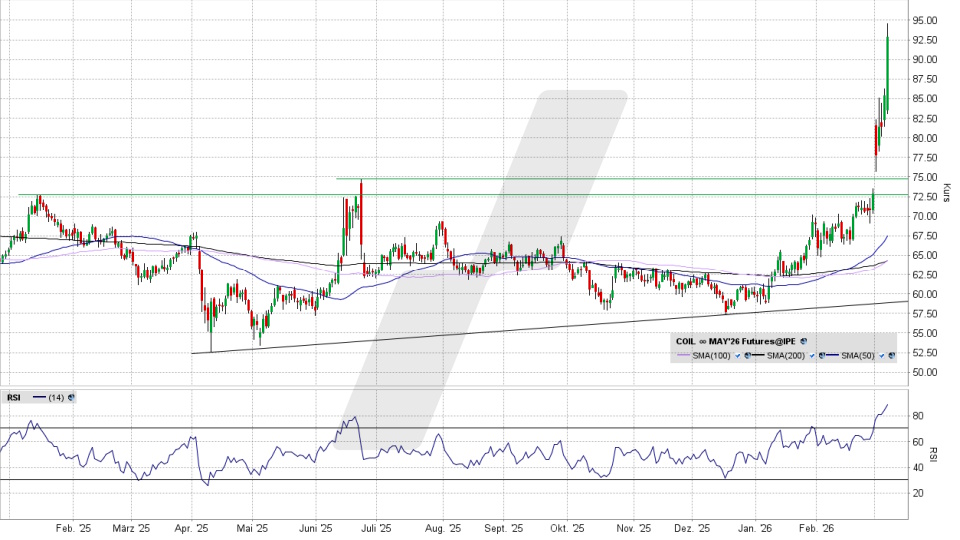Click the 50.00 price axis value
The image size is (960, 540).
coord(924,373)
